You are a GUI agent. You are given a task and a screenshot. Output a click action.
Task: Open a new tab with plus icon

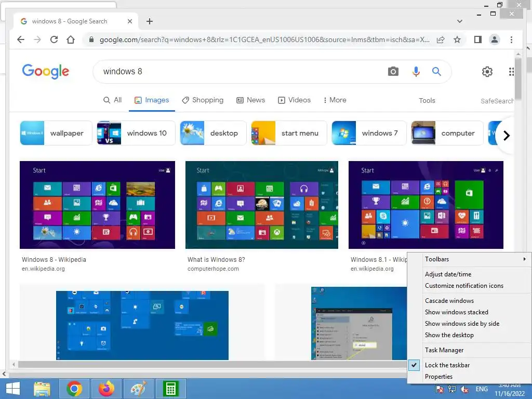point(149,21)
